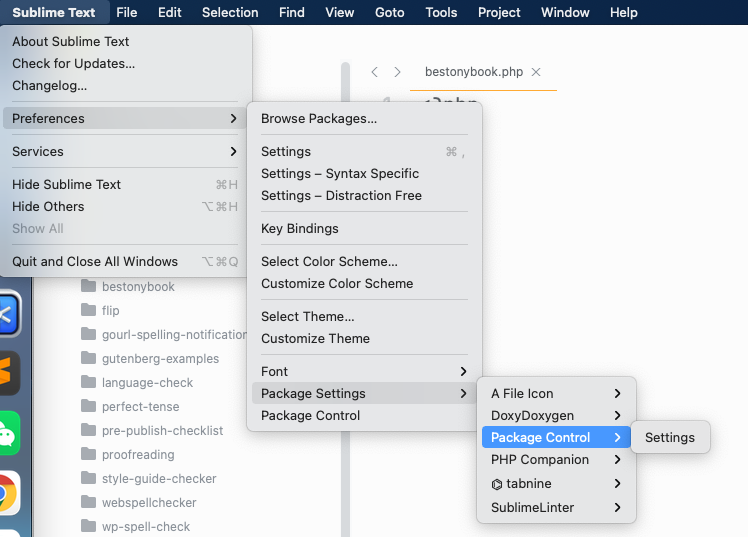Click the folder icon beside gutenberg-examples

coord(88,359)
